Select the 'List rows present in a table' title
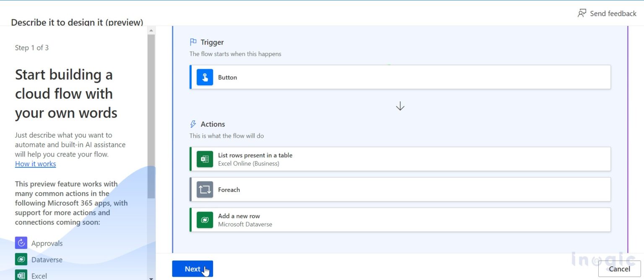 pos(255,155)
